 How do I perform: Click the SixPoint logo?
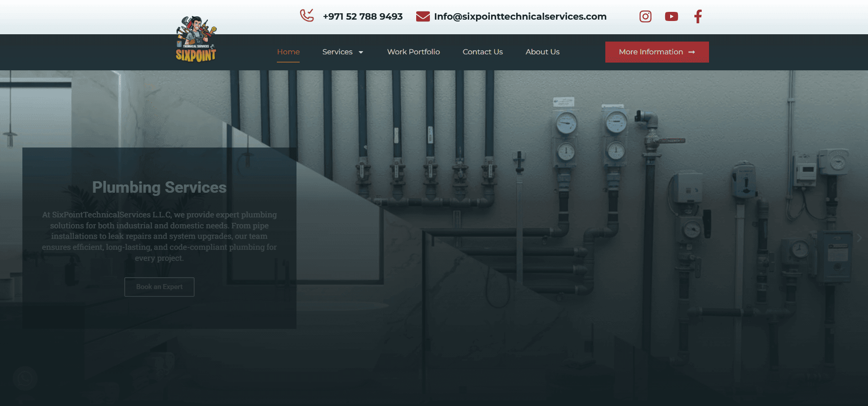tap(196, 39)
